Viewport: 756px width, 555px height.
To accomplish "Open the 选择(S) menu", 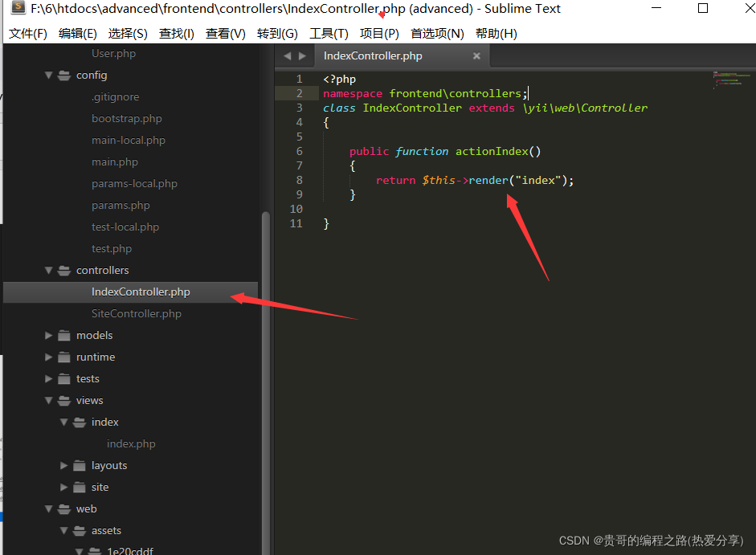I will point(128,33).
